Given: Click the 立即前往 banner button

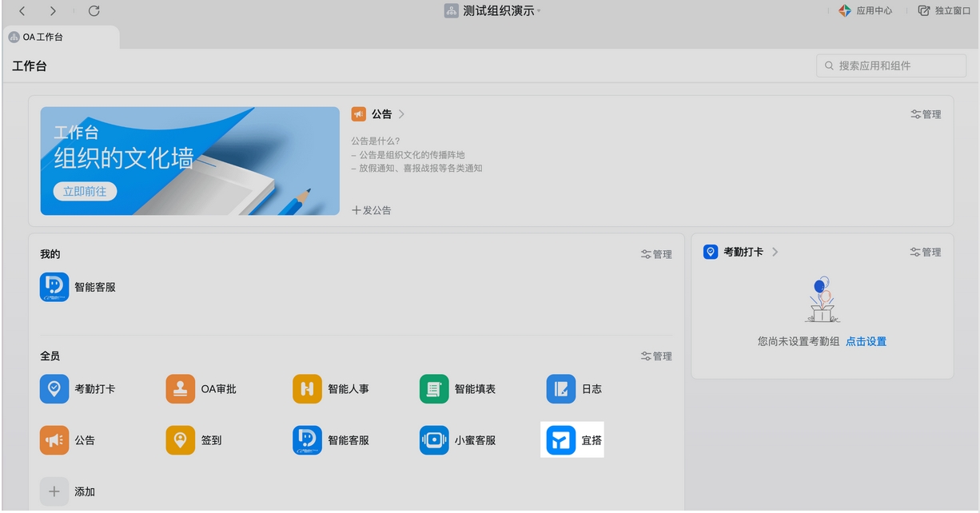Looking at the screenshot, I should 85,192.
